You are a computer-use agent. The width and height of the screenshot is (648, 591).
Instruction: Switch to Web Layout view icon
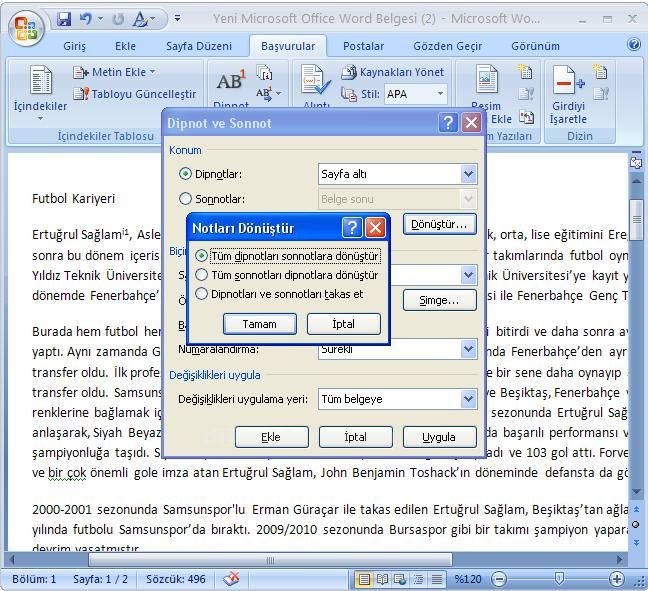tap(400, 579)
